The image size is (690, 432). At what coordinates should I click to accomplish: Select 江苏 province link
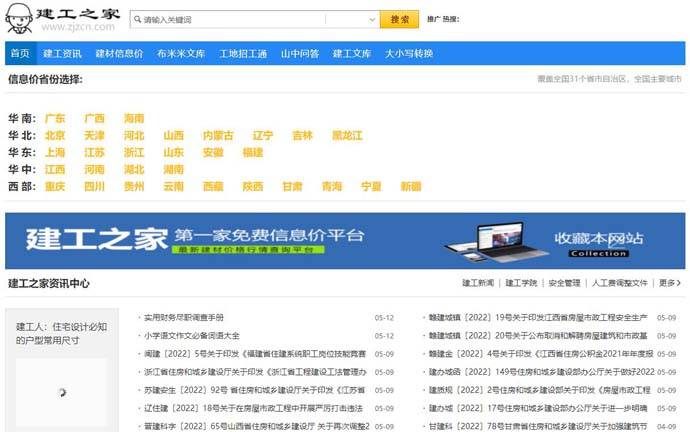pos(94,153)
